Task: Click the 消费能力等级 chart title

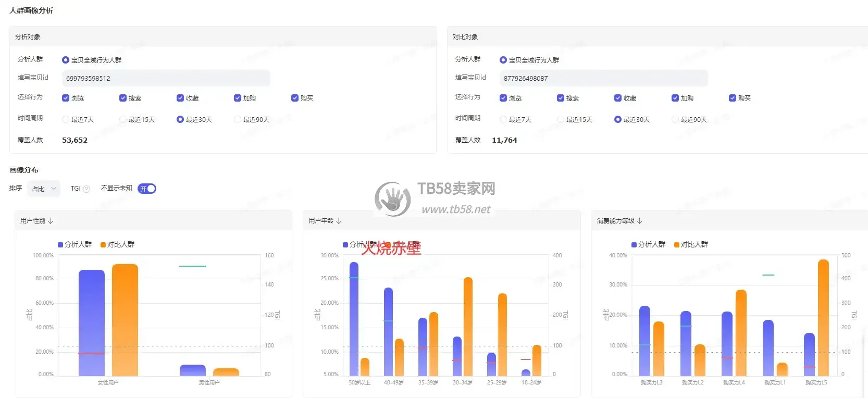Action: click(x=616, y=221)
